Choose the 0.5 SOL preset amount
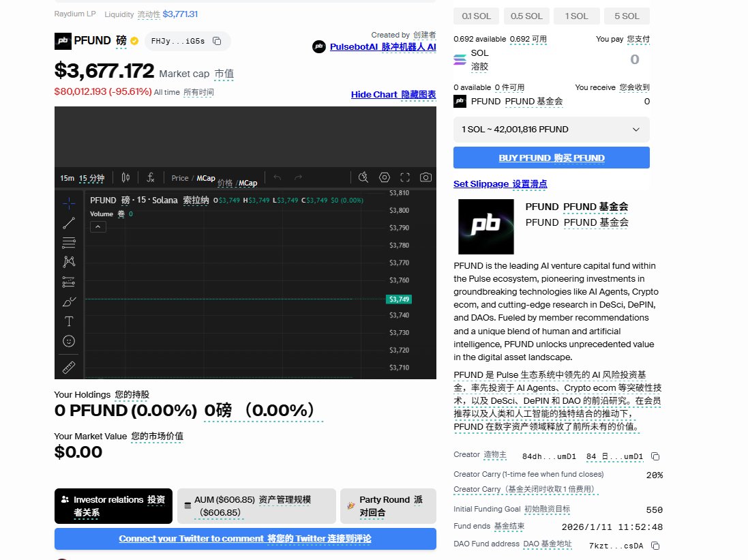 click(526, 16)
